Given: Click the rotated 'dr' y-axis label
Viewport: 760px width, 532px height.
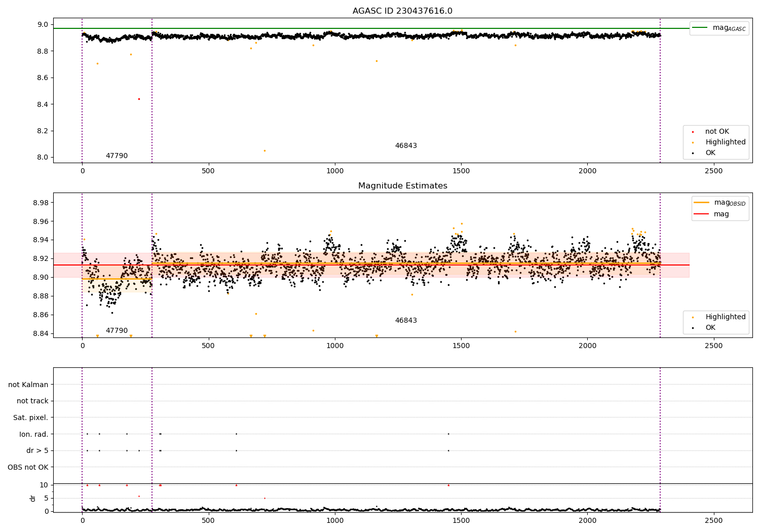Looking at the screenshot, I should (x=33, y=499).
